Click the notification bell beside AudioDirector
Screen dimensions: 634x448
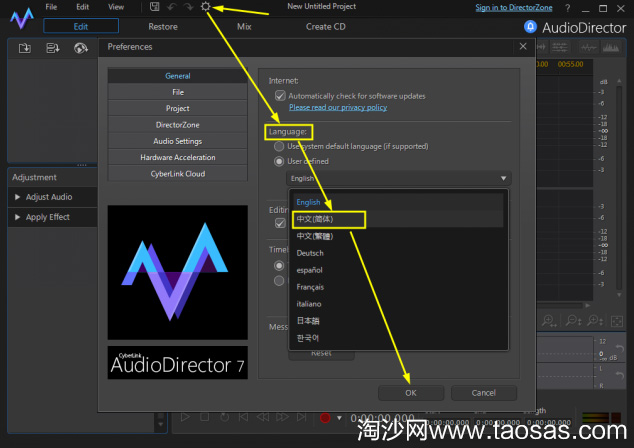pyautogui.click(x=530, y=27)
